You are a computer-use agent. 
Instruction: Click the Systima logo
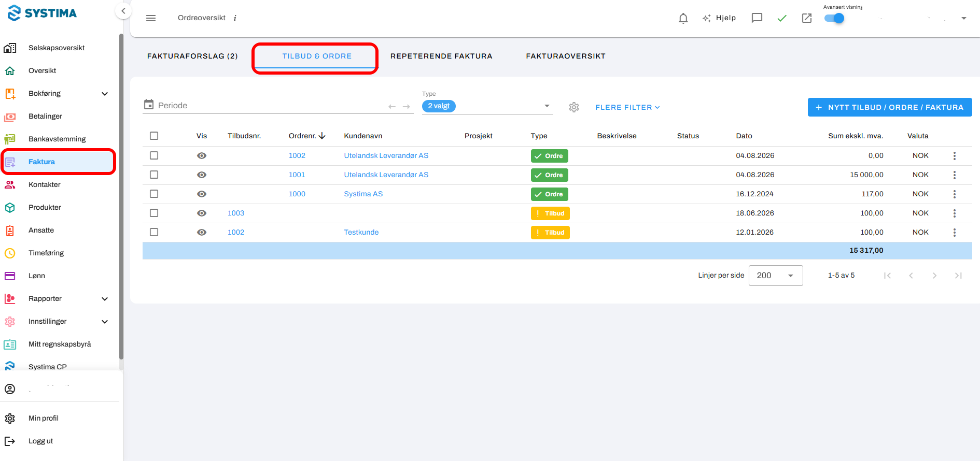tap(43, 13)
